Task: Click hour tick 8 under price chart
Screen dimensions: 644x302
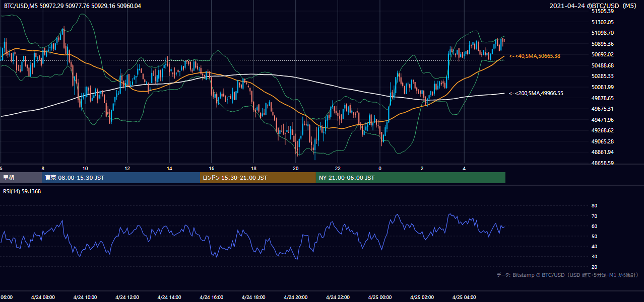Action: pyautogui.click(x=43, y=169)
